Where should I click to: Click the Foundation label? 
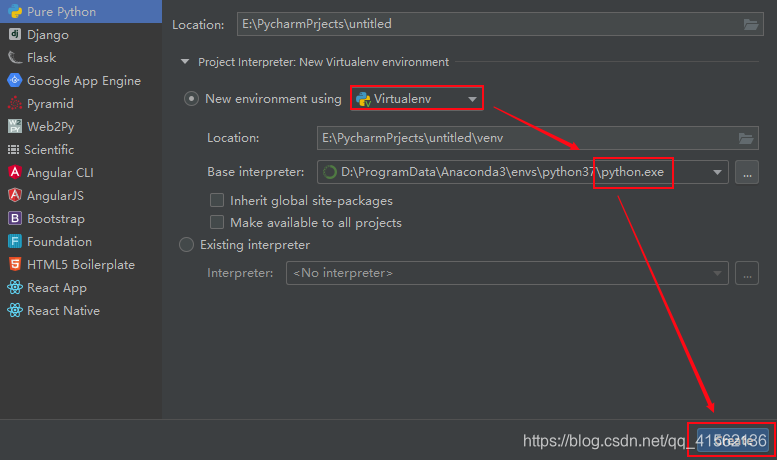[x=59, y=241]
